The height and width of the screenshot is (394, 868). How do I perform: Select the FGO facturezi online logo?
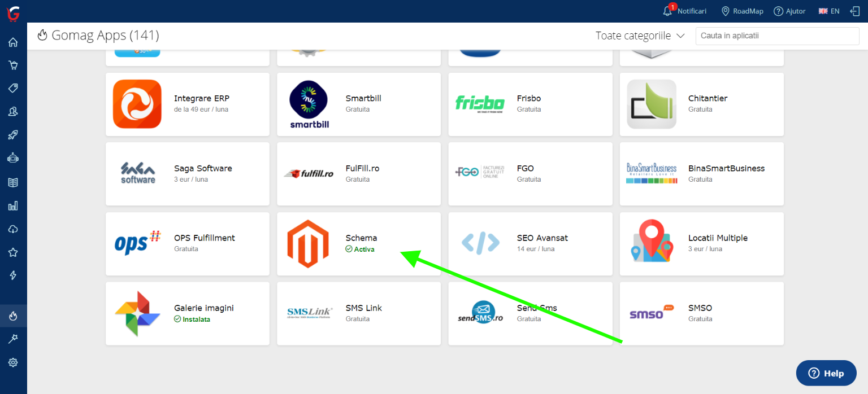[480, 172]
